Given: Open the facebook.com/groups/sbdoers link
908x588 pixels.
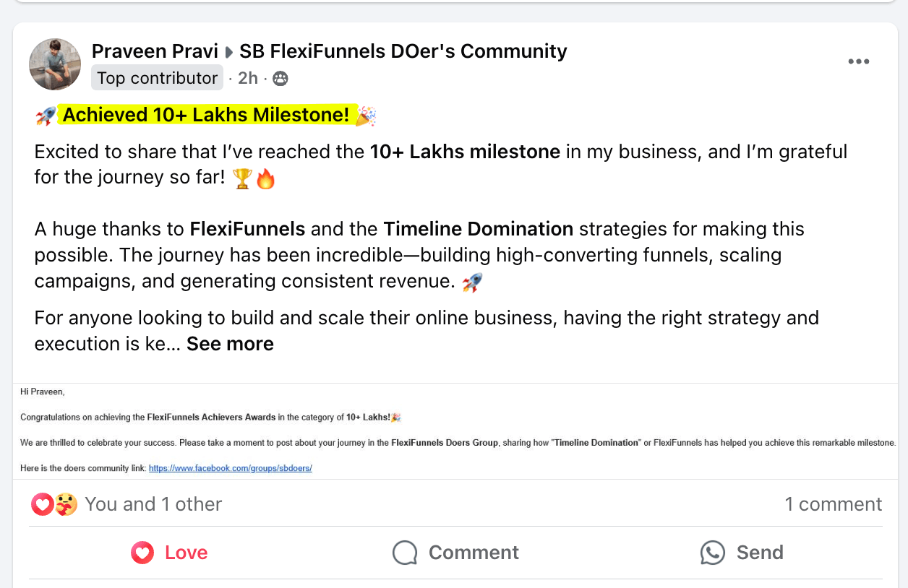Looking at the screenshot, I should 230,468.
